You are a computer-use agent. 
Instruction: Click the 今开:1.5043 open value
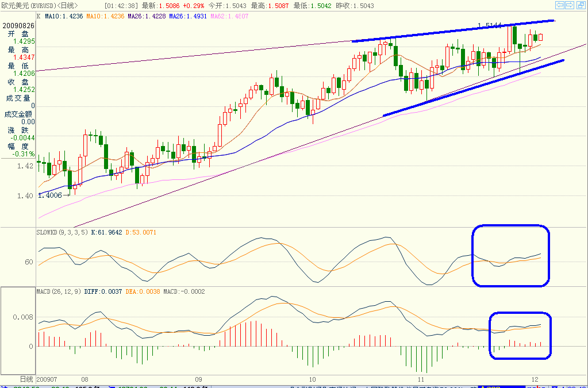tap(228, 6)
